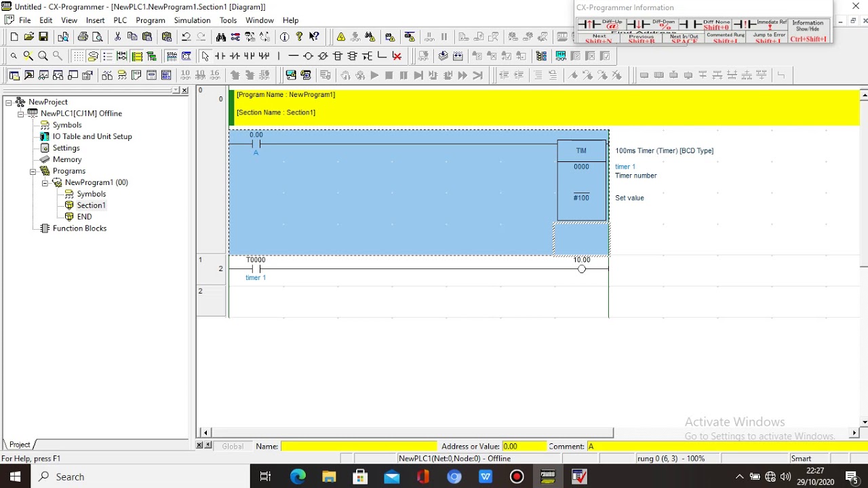The image size is (868, 488).
Task: Toggle the grid display button
Action: [78, 56]
